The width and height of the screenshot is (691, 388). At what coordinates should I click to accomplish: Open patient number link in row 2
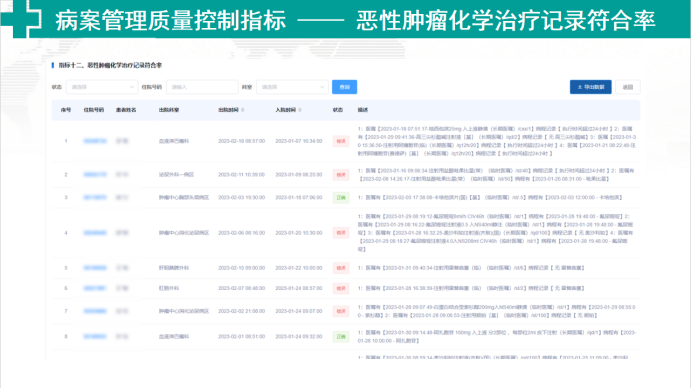click(x=95, y=175)
